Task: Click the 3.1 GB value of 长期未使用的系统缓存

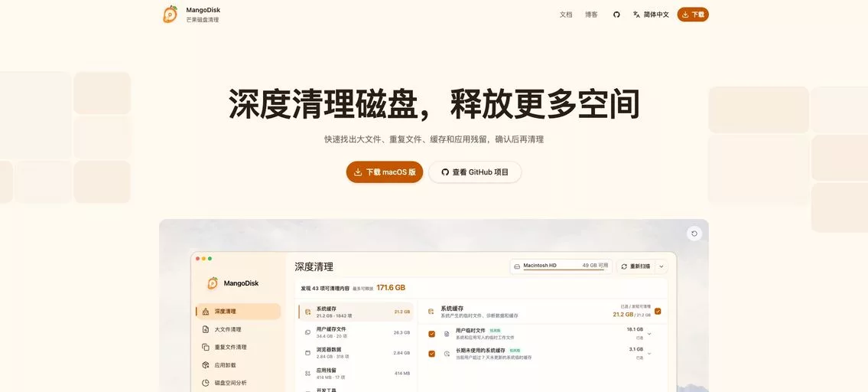Action: coord(636,349)
